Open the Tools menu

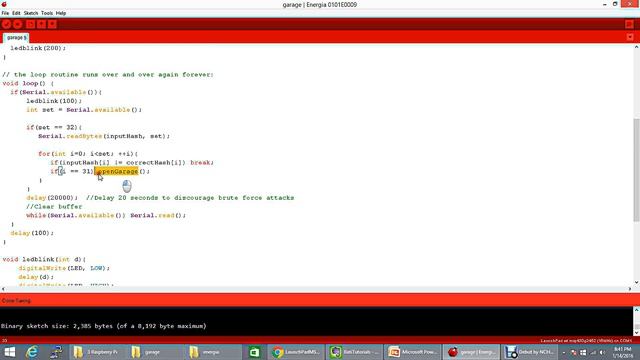(47, 13)
